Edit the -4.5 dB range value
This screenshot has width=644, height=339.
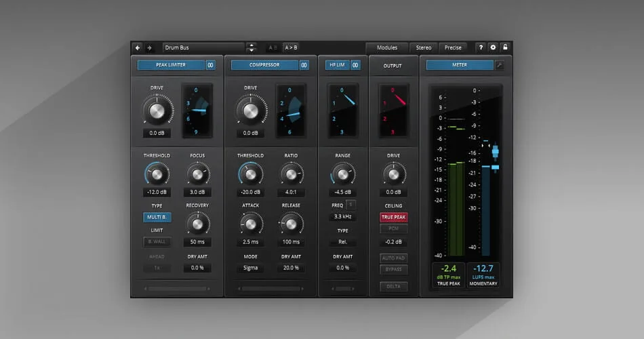pyautogui.click(x=343, y=193)
